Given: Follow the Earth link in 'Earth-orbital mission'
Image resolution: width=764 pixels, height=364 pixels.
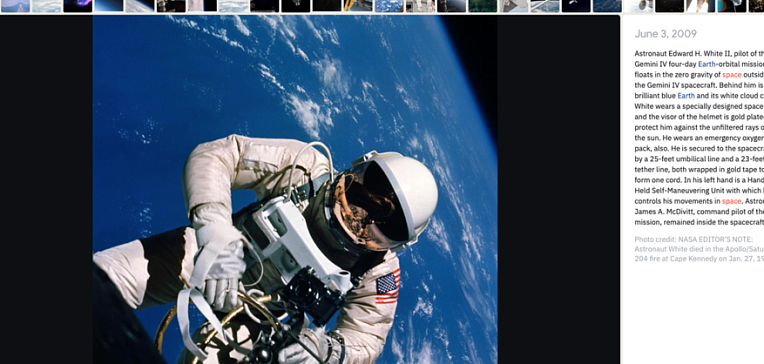Looking at the screenshot, I should click(x=707, y=64).
